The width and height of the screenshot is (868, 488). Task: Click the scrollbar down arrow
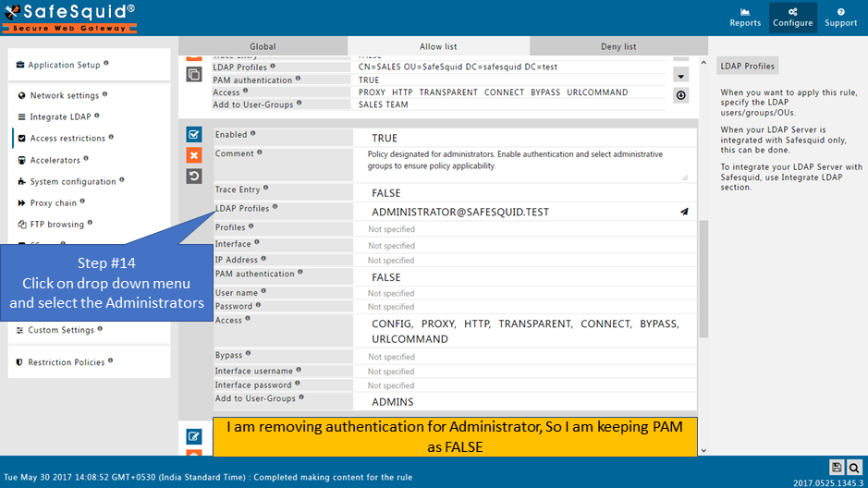coord(703,450)
